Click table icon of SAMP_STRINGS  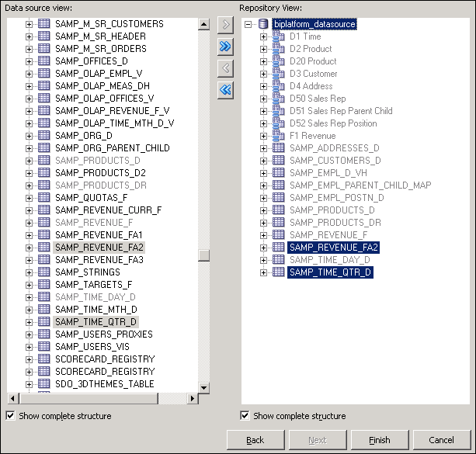tap(44, 272)
